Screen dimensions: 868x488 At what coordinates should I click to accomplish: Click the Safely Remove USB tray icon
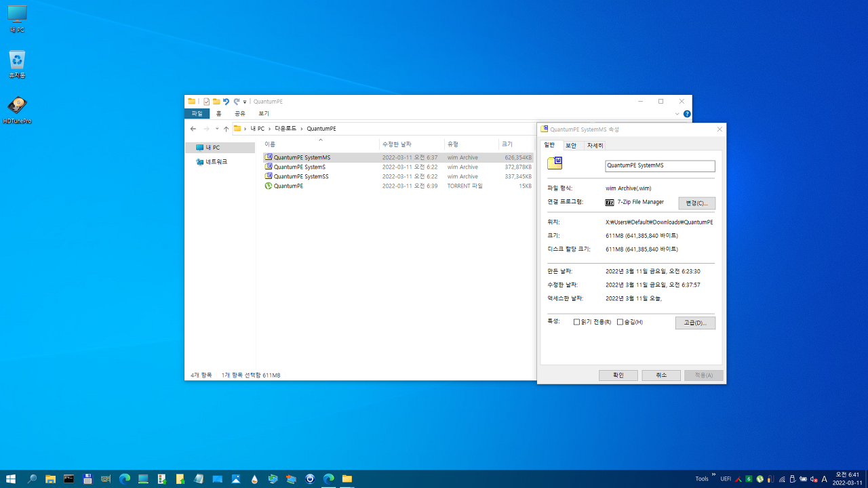pos(792,479)
